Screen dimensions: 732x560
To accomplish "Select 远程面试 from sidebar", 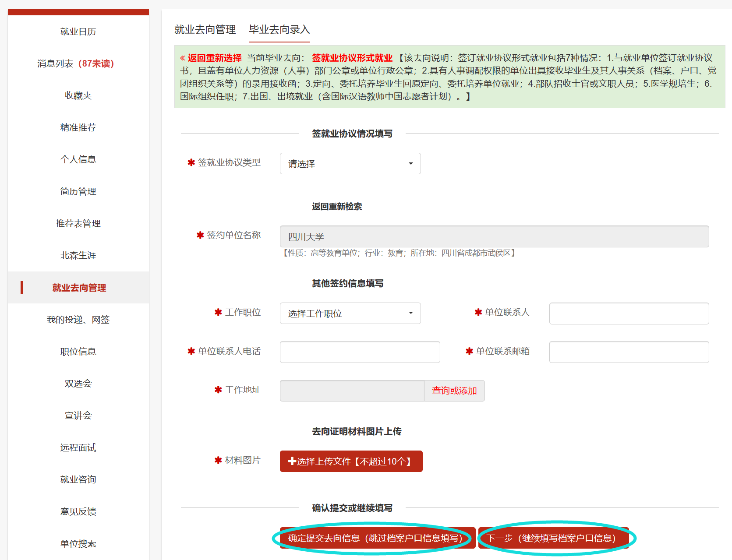I will click(x=78, y=447).
